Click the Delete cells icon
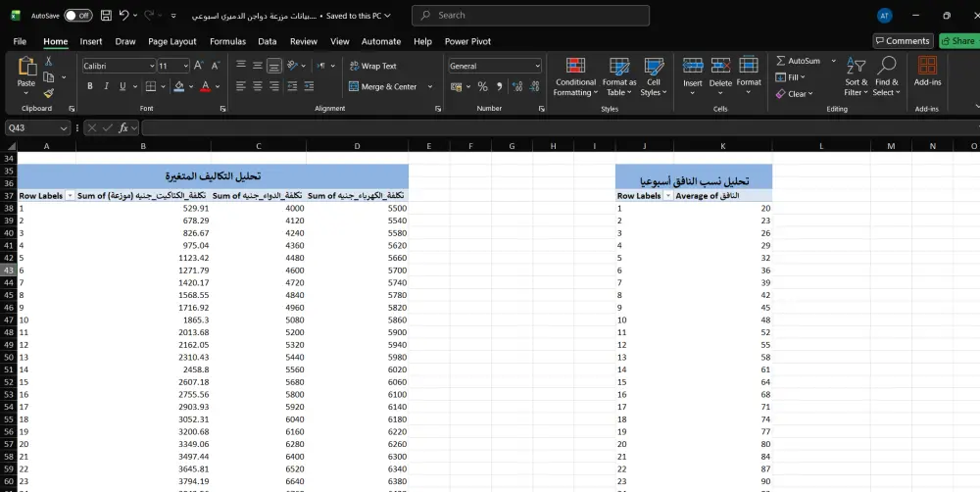Image resolution: width=980 pixels, height=492 pixels. 720,65
